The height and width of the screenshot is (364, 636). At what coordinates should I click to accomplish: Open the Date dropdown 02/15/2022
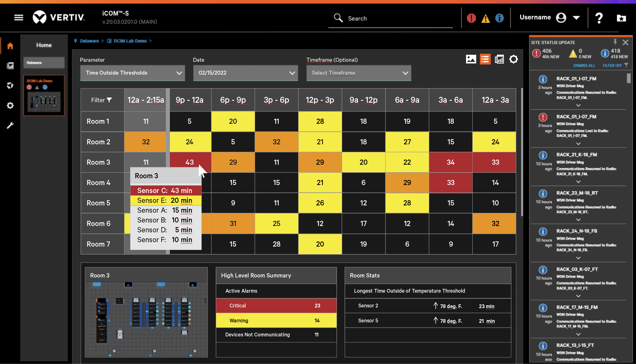245,73
